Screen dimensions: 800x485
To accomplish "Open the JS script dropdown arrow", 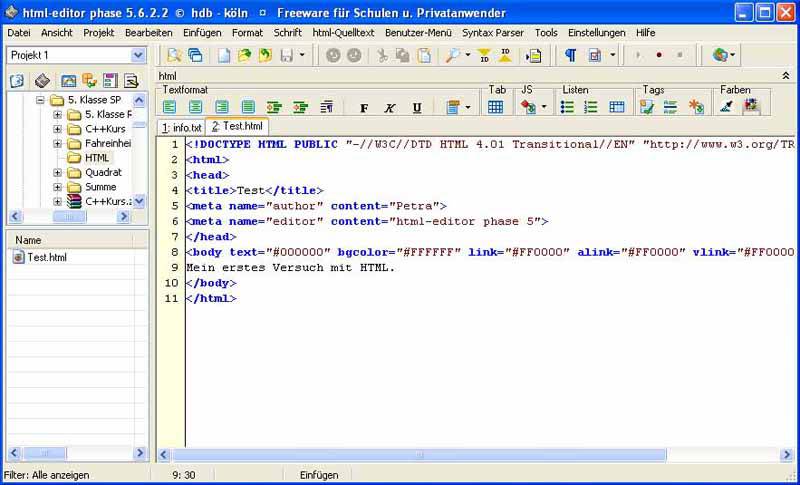I will pos(543,108).
